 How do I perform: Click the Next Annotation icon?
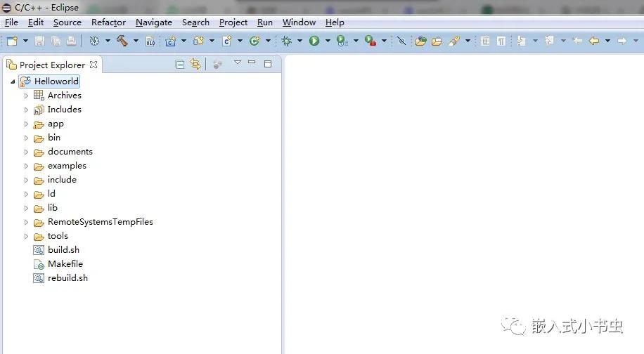click(521, 41)
